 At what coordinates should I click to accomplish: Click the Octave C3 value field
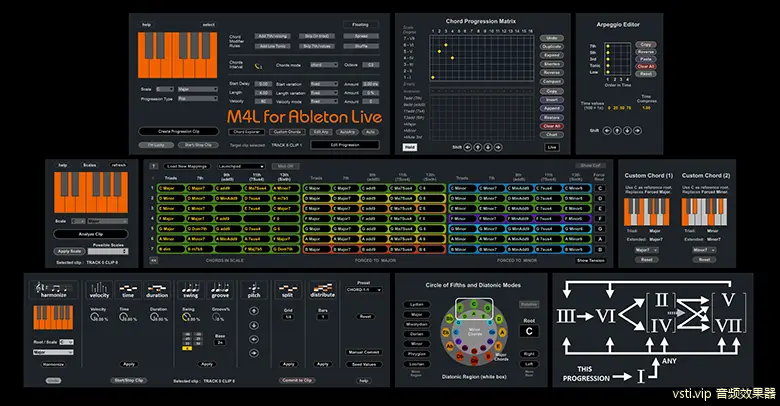(x=371, y=65)
